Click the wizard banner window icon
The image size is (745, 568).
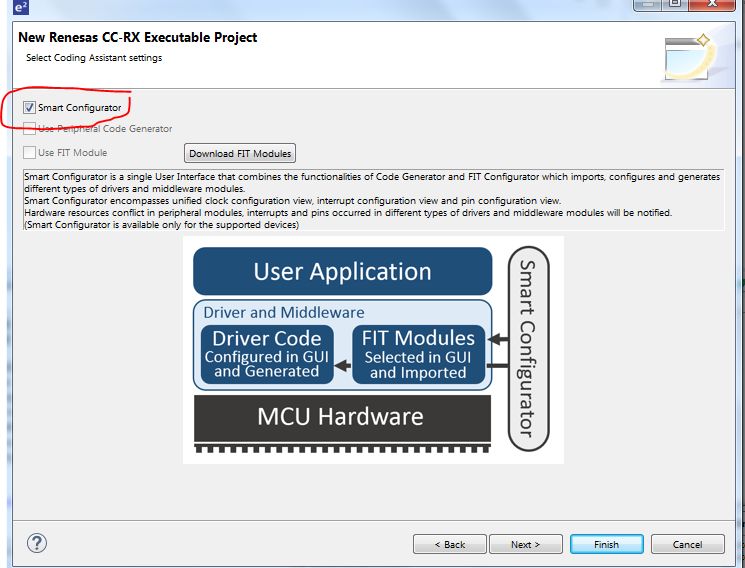coord(688,57)
